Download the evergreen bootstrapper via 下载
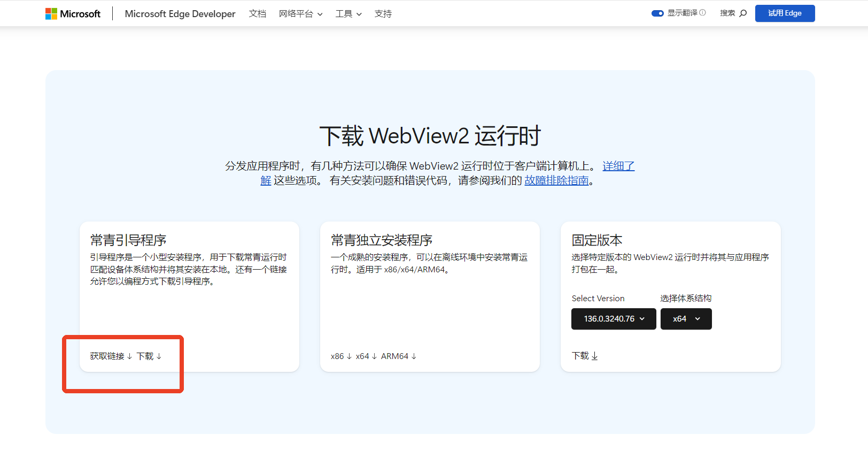 (x=149, y=356)
